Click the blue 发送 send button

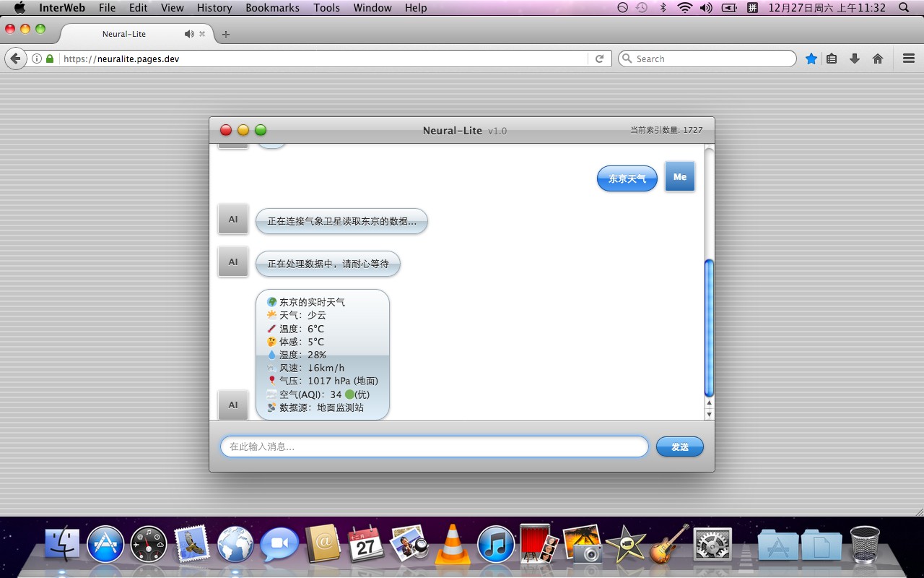pyautogui.click(x=679, y=447)
